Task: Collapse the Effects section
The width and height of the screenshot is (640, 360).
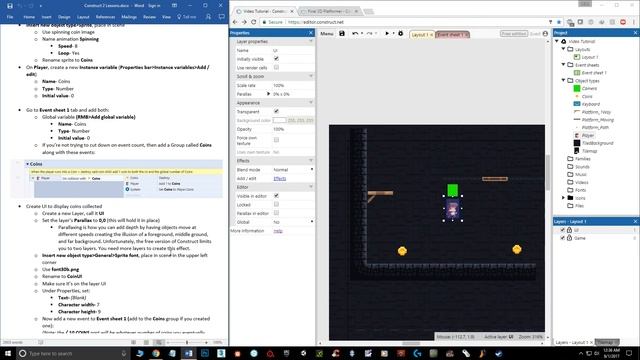Action: coord(311,161)
